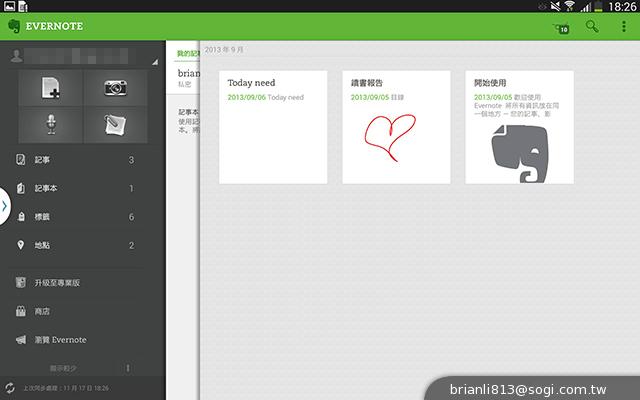Image resolution: width=640 pixels, height=400 pixels.
Task: Click the 2013/09/06 date text
Action: 247,97
